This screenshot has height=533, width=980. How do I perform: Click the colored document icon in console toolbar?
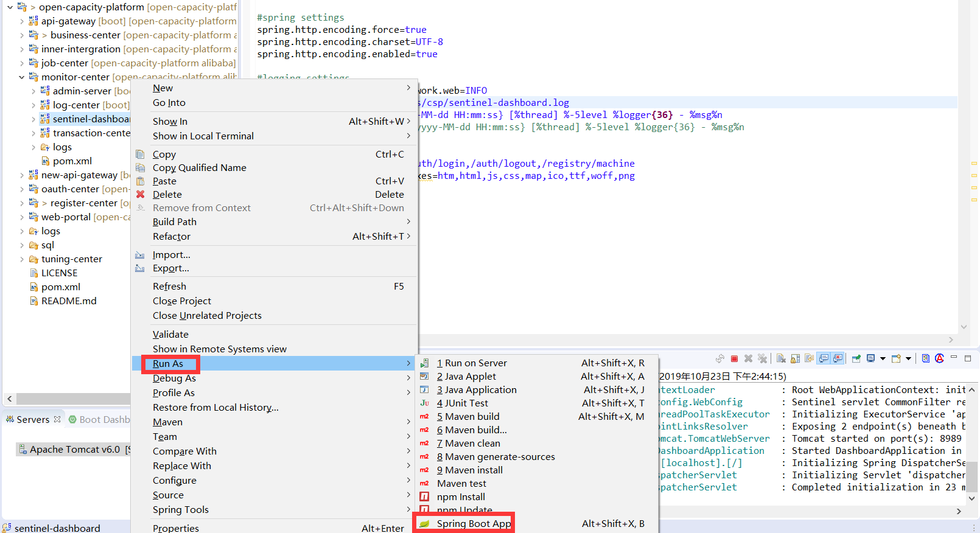point(926,358)
